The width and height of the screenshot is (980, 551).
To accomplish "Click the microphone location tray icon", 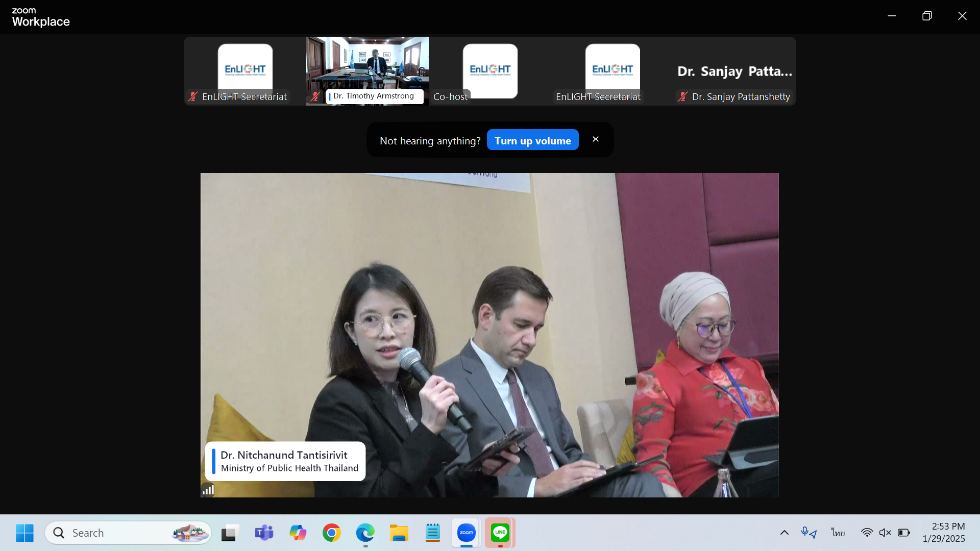I will pyautogui.click(x=808, y=533).
